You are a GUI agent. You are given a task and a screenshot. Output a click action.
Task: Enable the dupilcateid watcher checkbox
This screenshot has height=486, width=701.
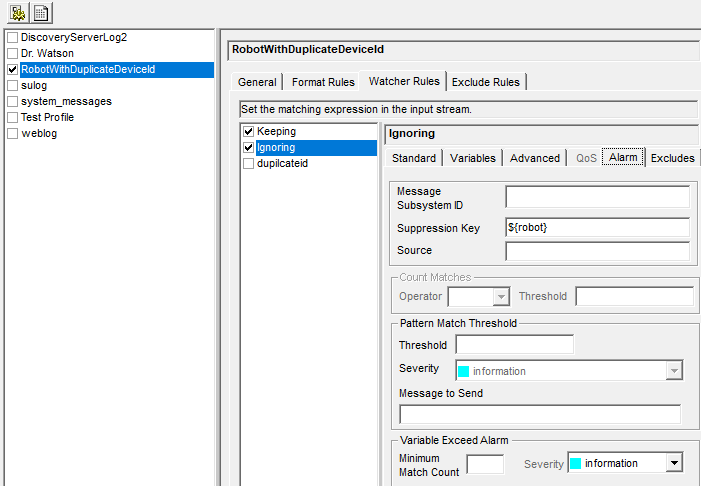(x=248, y=163)
